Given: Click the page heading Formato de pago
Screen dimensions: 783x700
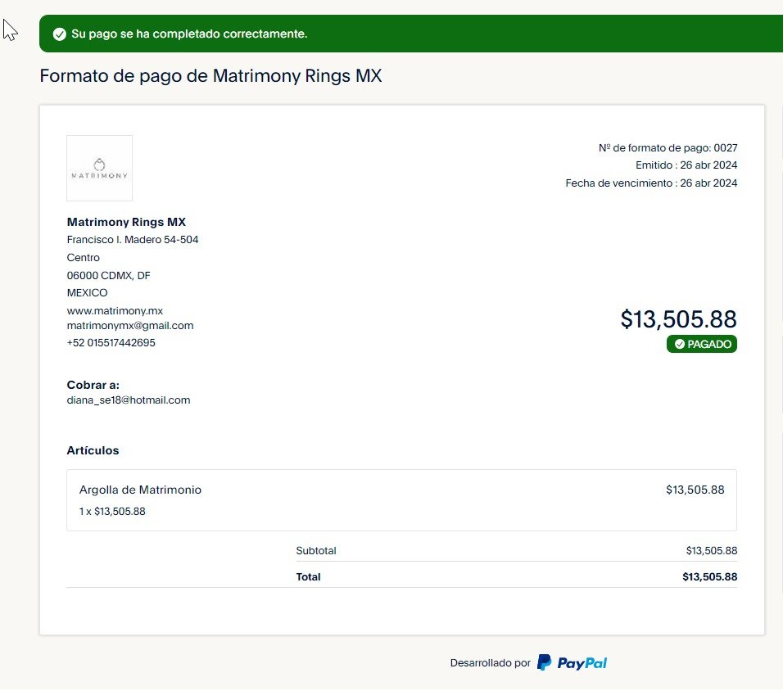Looking at the screenshot, I should click(x=210, y=77).
